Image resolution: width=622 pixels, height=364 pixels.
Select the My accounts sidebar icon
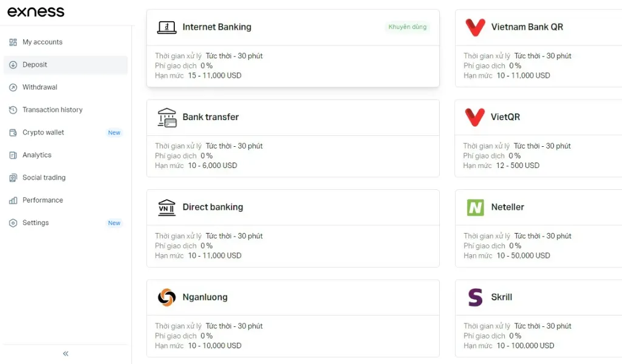13,42
